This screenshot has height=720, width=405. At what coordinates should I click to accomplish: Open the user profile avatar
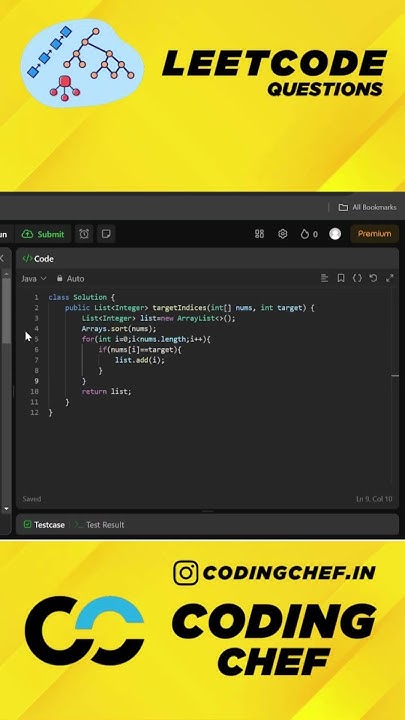(335, 234)
